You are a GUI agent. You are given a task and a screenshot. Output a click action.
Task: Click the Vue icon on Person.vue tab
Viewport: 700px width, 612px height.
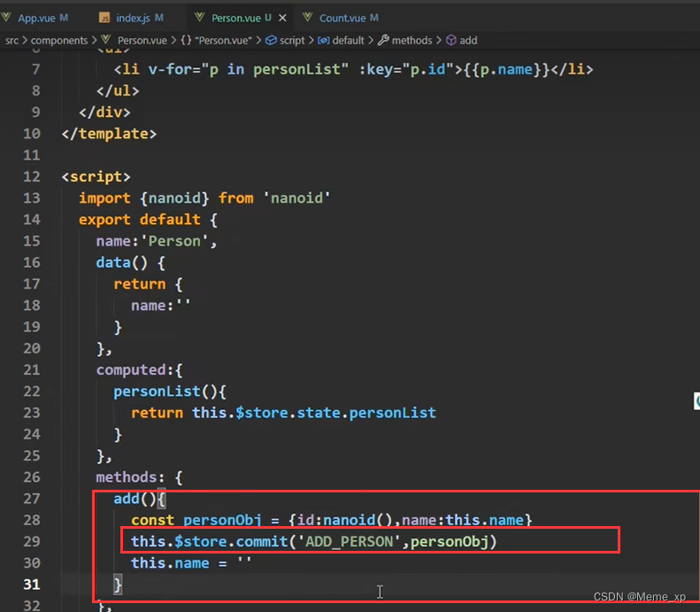[x=199, y=18]
